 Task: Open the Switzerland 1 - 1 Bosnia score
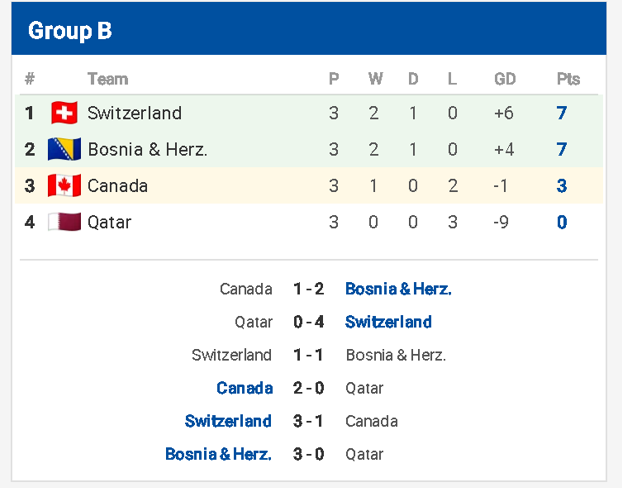click(308, 355)
